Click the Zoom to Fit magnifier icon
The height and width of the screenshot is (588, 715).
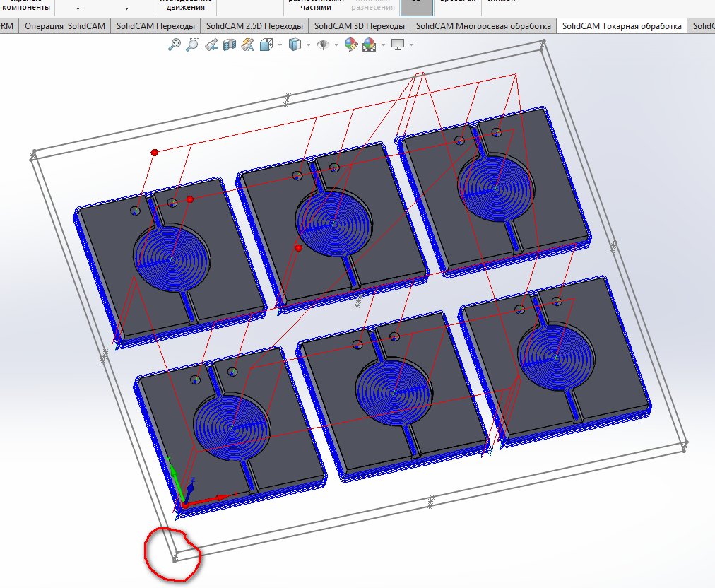point(175,45)
